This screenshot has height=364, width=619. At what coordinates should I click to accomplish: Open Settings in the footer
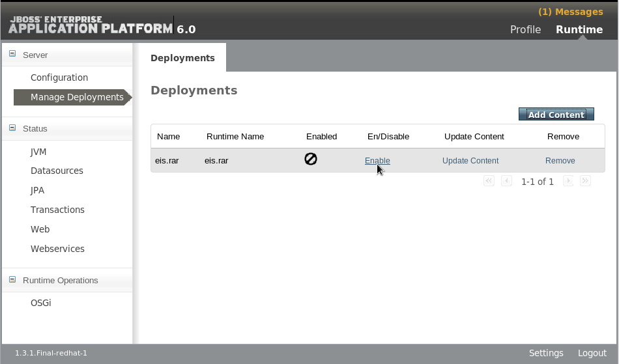tap(546, 353)
